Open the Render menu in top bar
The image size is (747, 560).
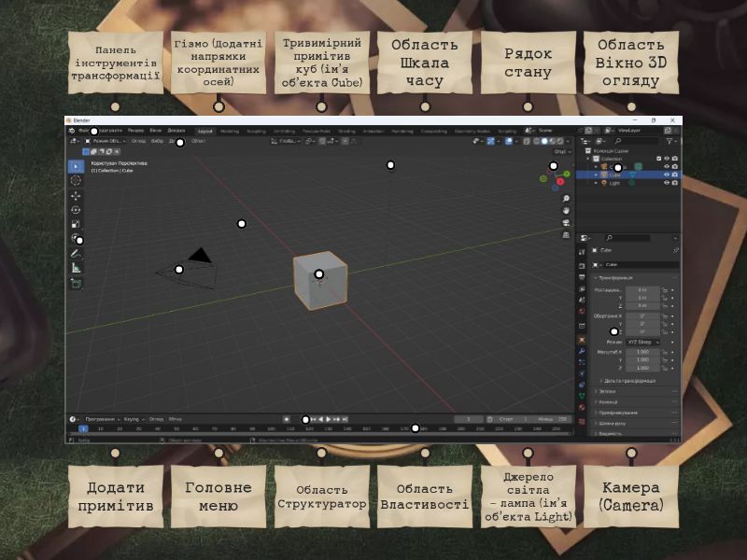coord(136,131)
